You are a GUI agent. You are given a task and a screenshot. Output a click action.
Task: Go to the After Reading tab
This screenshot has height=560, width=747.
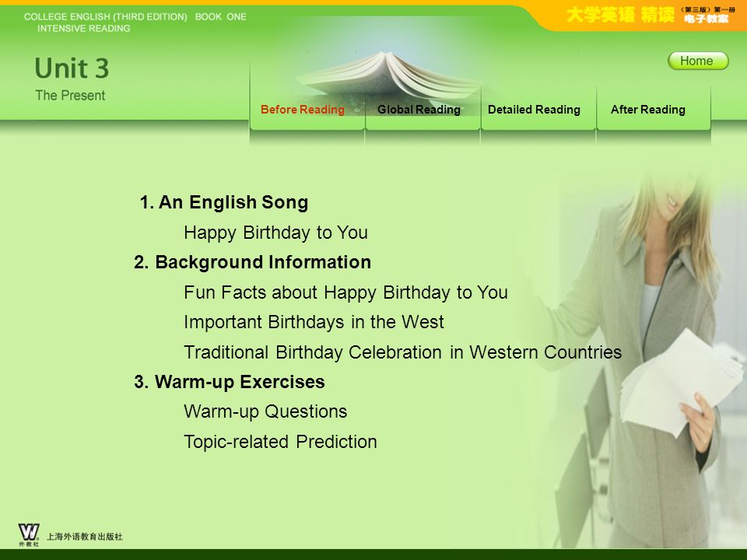(648, 110)
